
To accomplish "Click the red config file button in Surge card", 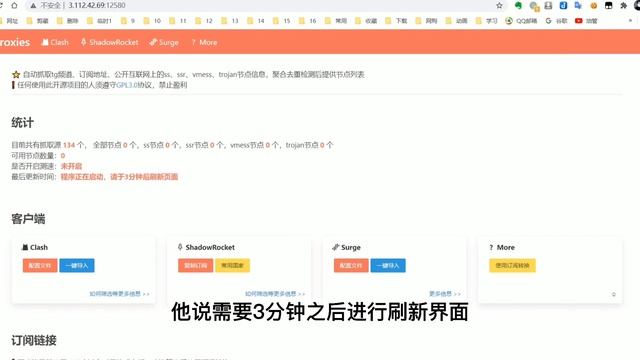I will tap(351, 265).
